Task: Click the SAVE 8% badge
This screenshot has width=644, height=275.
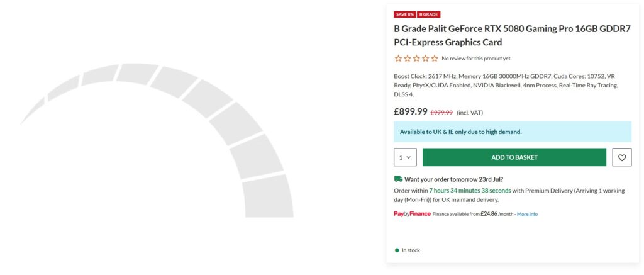Action: 404,14
